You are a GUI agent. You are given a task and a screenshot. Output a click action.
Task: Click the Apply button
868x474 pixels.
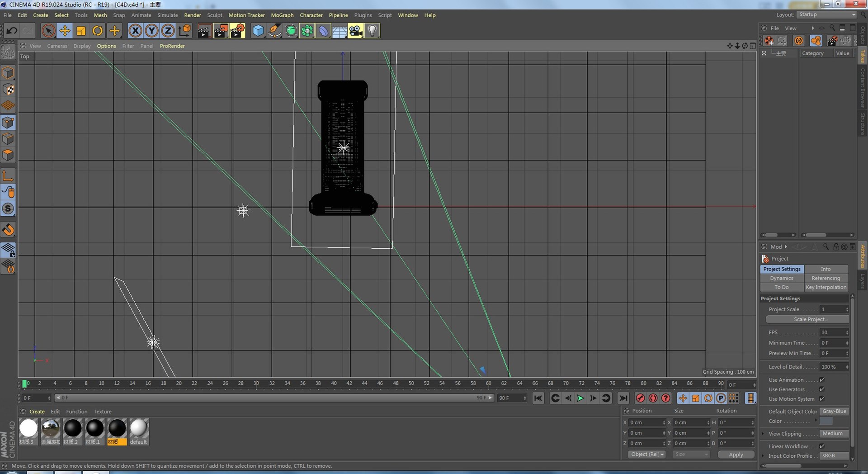(x=736, y=455)
